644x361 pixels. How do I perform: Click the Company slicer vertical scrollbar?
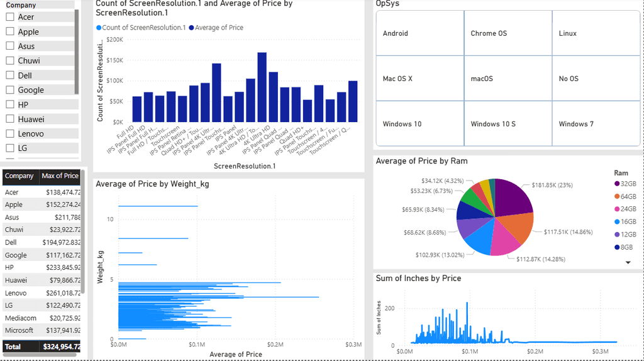pos(76,52)
